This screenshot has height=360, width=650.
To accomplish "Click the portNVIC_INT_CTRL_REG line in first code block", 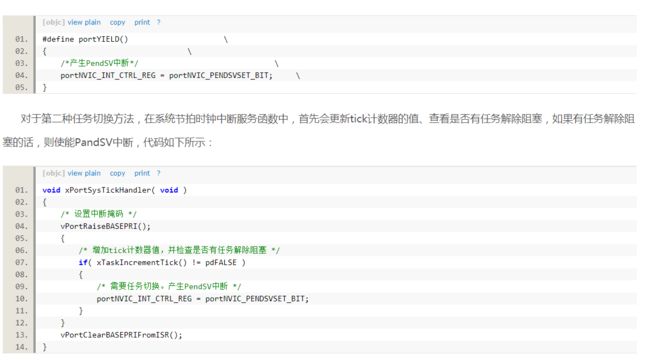I will 167,75.
